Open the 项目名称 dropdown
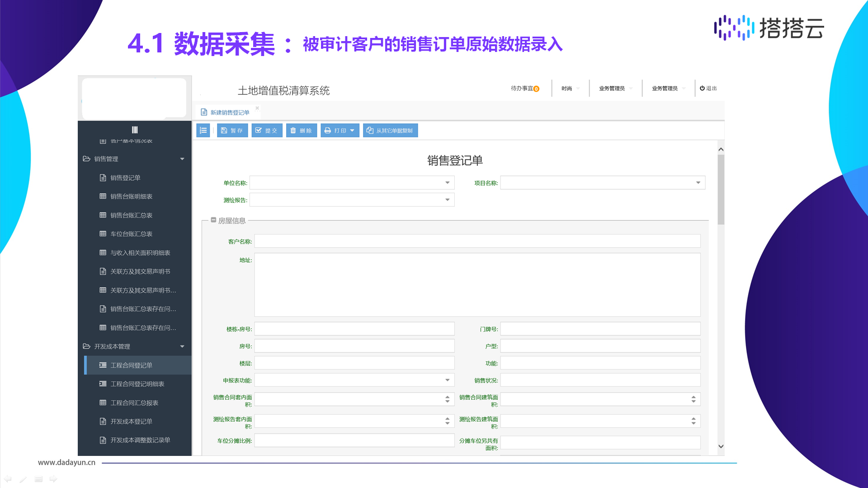 pos(603,183)
